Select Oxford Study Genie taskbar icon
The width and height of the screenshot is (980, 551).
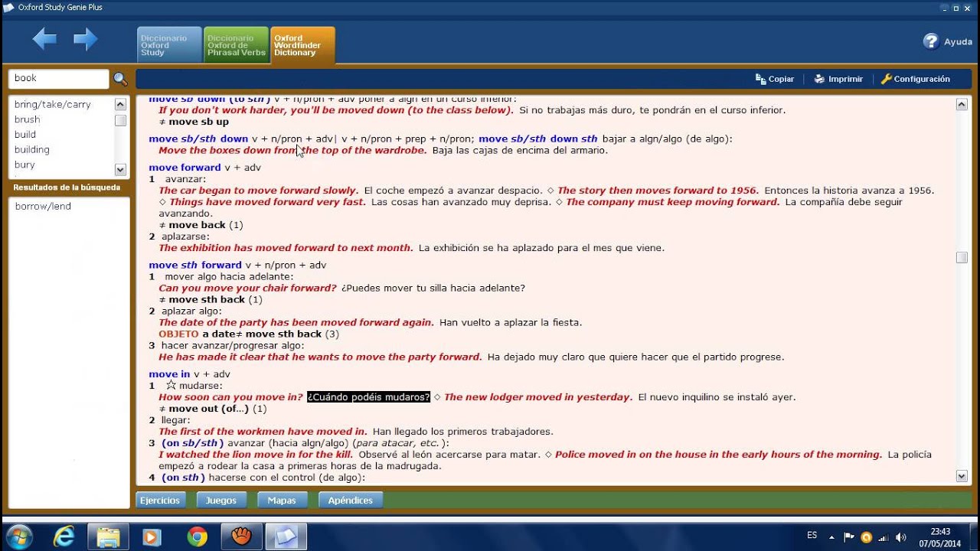coord(286,536)
